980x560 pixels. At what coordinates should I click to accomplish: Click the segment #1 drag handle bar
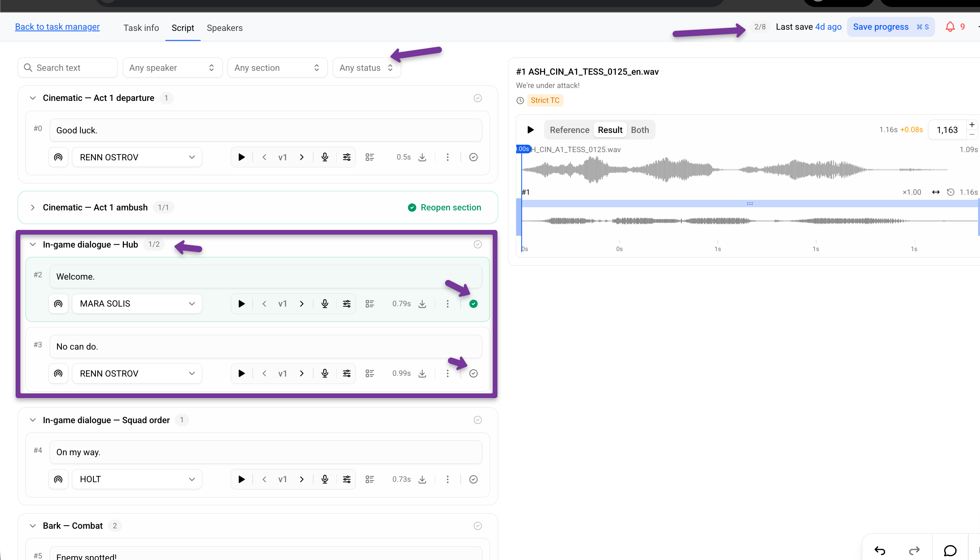[749, 204]
